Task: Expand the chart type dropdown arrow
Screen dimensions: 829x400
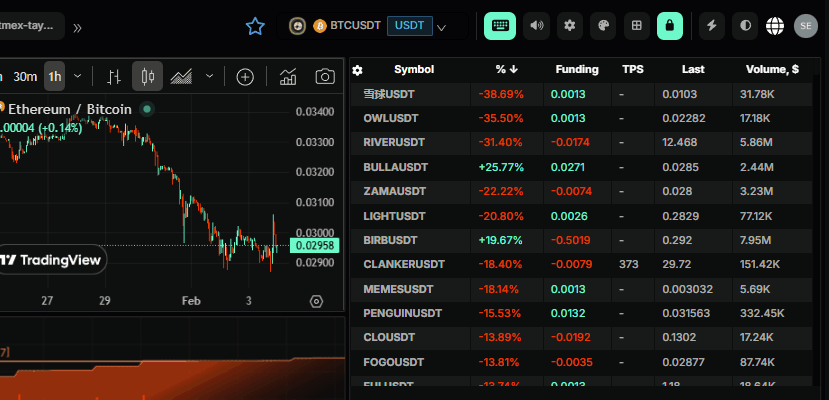Action: pyautogui.click(x=209, y=76)
